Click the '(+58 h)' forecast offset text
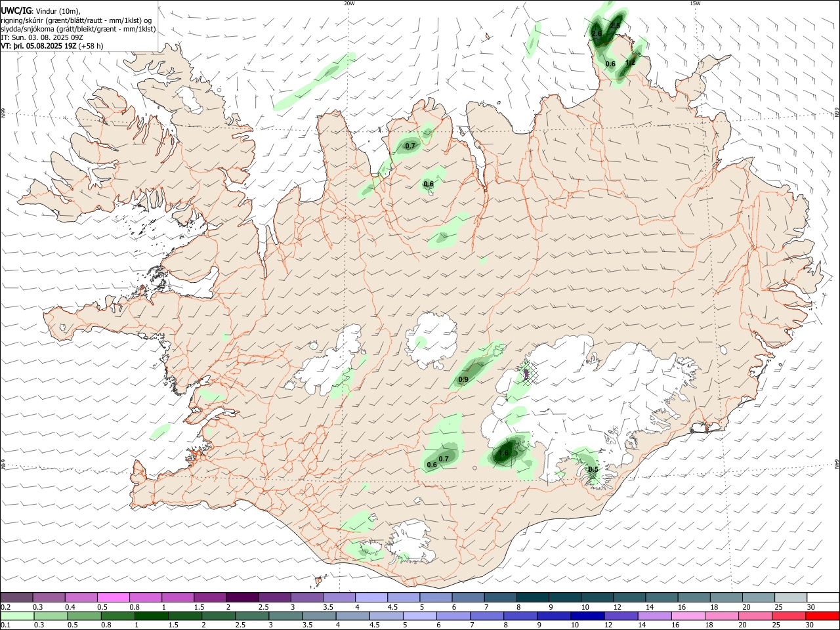Viewport: 840px width, 630px height. [x=91, y=47]
